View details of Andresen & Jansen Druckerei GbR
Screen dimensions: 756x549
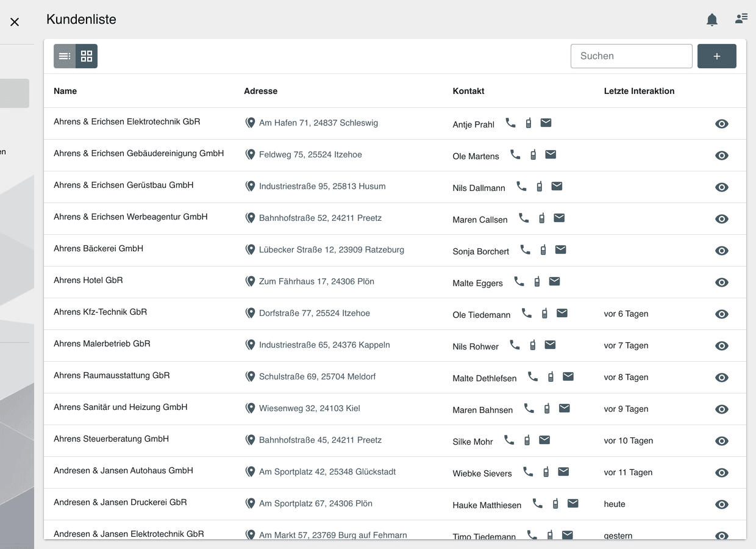(x=722, y=504)
